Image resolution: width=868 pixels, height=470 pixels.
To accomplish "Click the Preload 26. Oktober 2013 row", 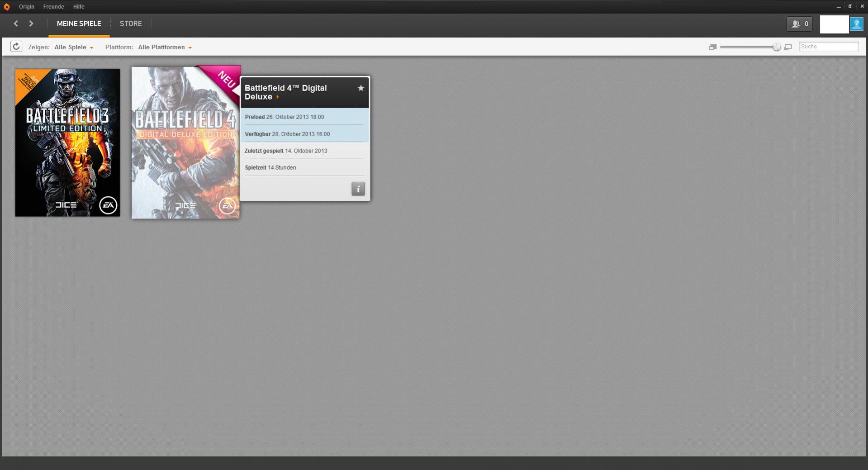I will [x=304, y=117].
